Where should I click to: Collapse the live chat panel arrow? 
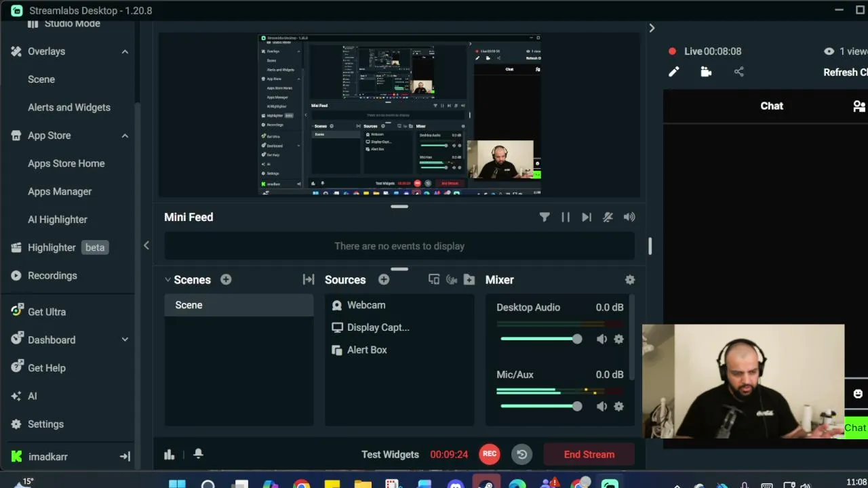(652, 28)
